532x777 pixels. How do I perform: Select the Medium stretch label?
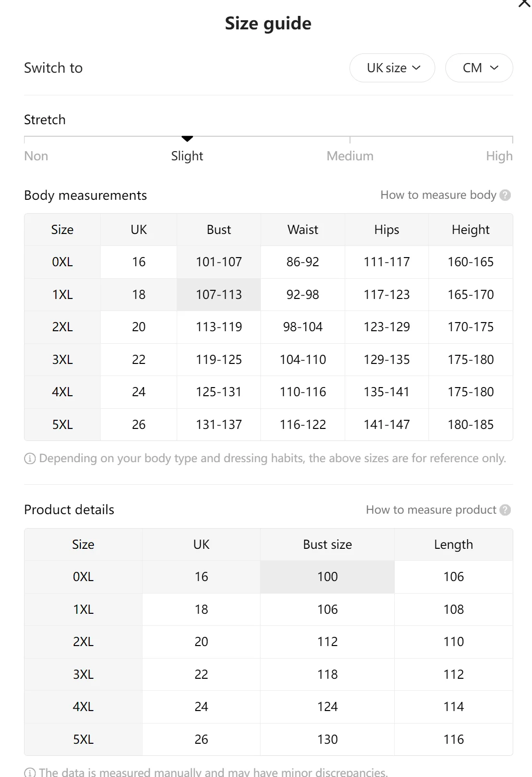pos(350,156)
